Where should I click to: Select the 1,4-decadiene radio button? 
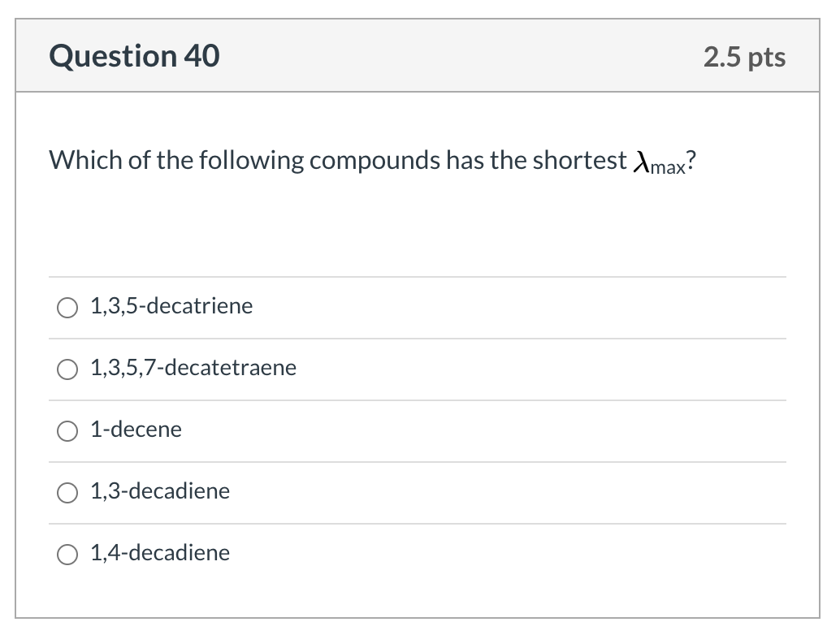click(x=67, y=554)
